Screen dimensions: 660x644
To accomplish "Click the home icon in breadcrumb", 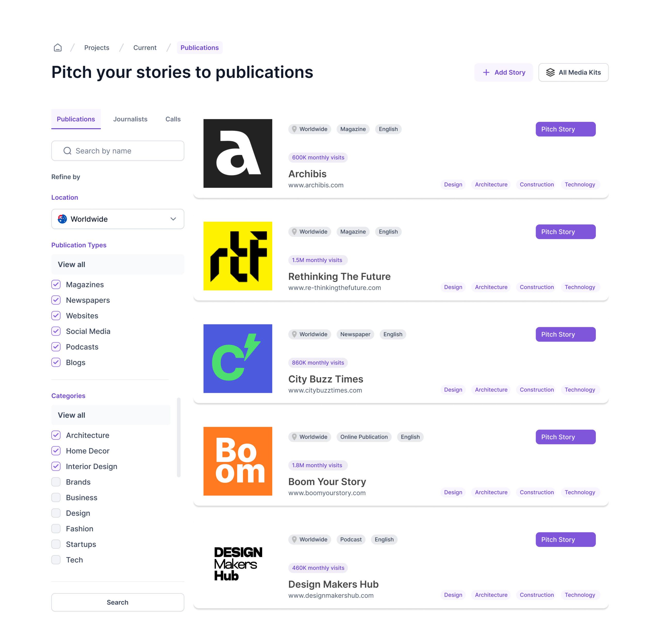I will pyautogui.click(x=58, y=48).
